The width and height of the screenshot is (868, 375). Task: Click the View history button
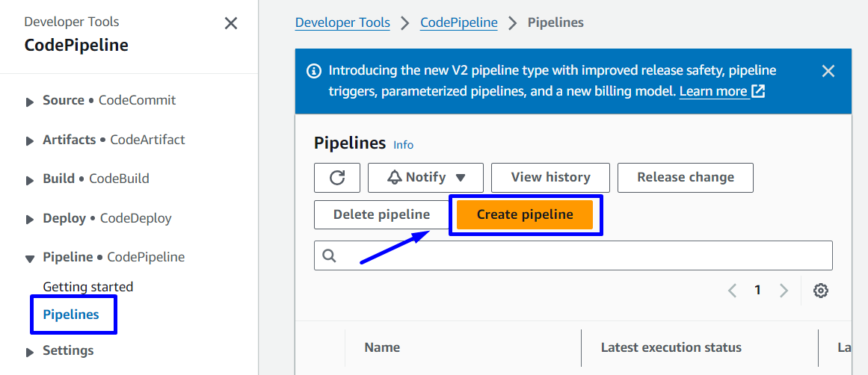click(x=550, y=178)
